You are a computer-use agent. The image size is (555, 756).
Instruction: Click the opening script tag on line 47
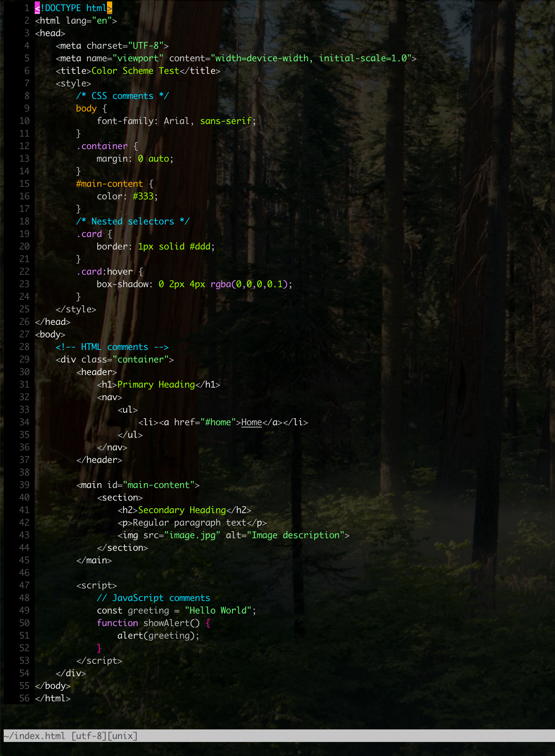(97, 585)
